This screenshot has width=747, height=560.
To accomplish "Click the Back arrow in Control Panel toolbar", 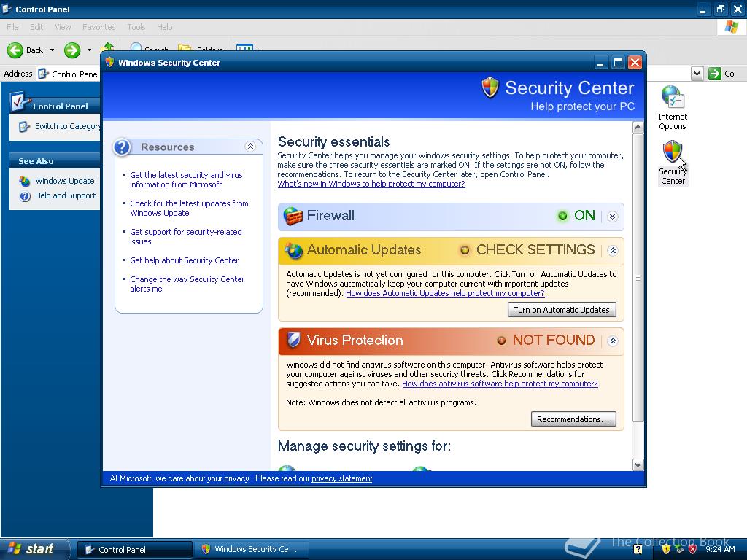I will point(15,50).
